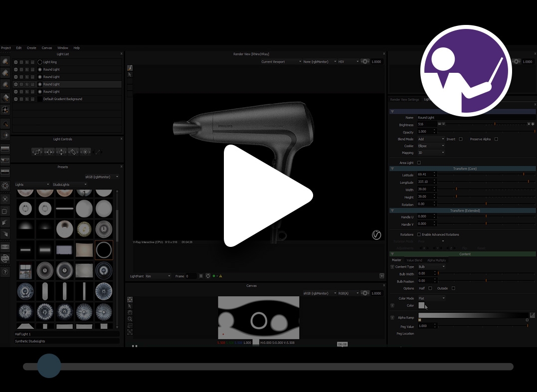
Task: Open the Presets sRGB (rgbMonitor) dropdown
Action: (x=102, y=177)
